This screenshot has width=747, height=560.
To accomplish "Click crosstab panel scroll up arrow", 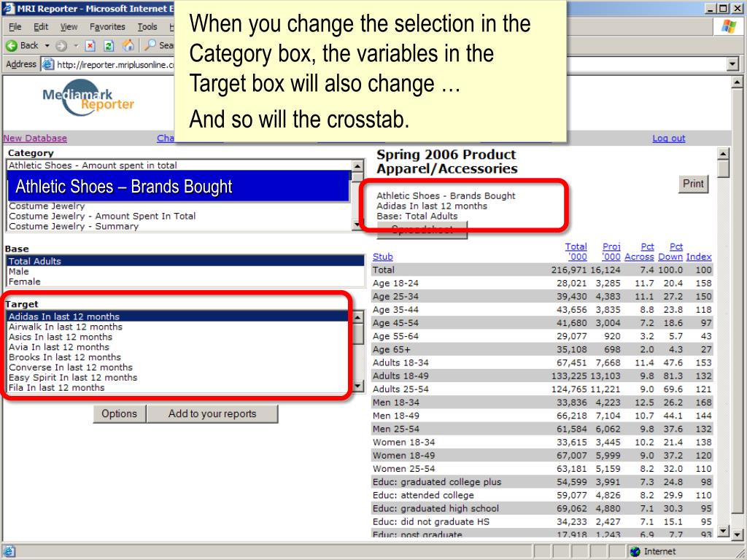I will click(723, 154).
